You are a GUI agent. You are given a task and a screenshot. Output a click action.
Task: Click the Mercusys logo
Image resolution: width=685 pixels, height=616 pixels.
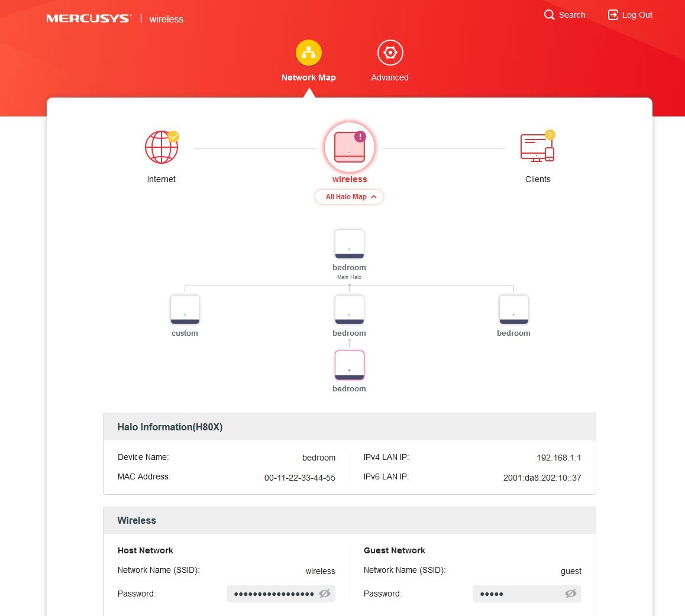pos(88,19)
